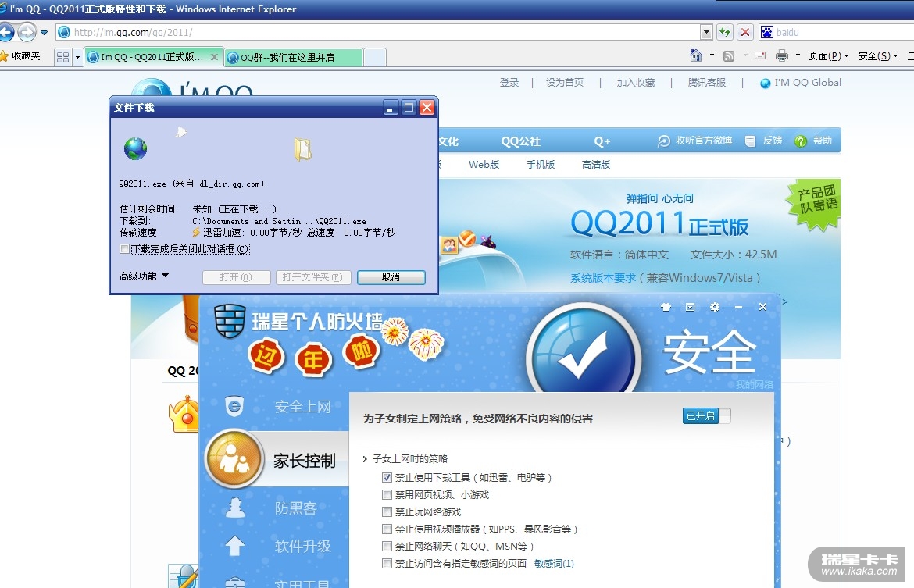The image size is (914, 588).
Task: Click the 打开(O) button in download dialog
Action: [236, 277]
